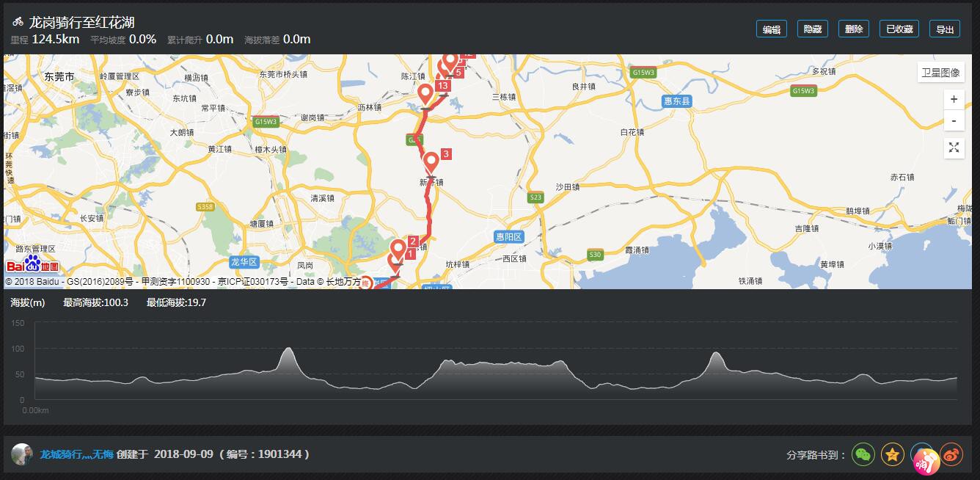The width and height of the screenshot is (980, 480).
Task: Share route to Weibo
Action: tap(951, 455)
